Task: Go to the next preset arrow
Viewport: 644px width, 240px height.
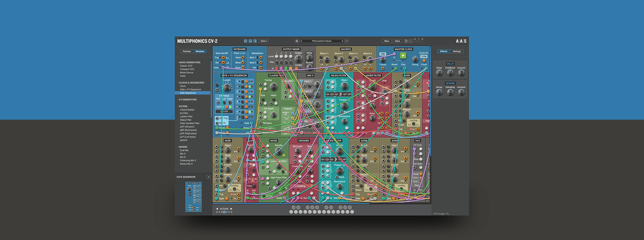Action: (x=343, y=41)
